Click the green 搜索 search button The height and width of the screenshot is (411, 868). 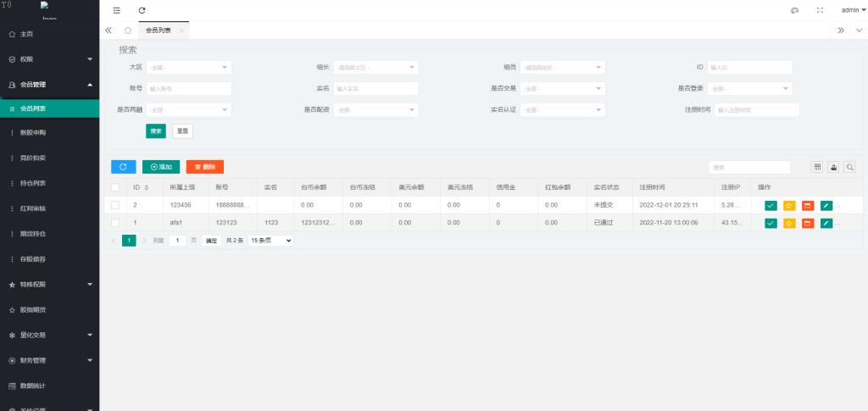click(156, 131)
